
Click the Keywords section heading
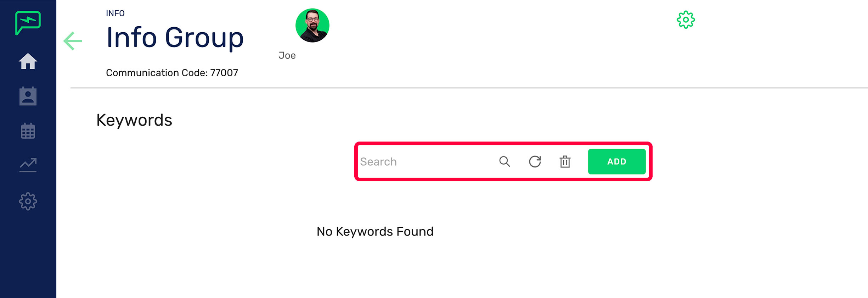[x=134, y=120]
